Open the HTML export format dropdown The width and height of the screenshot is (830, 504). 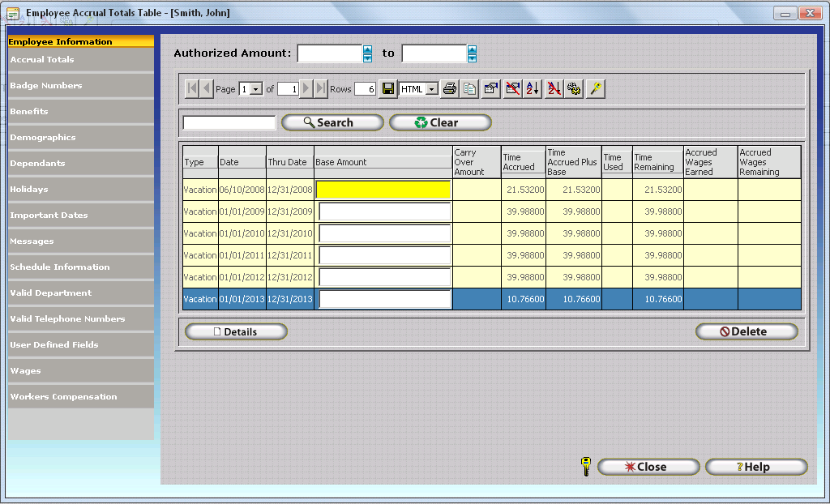click(431, 89)
